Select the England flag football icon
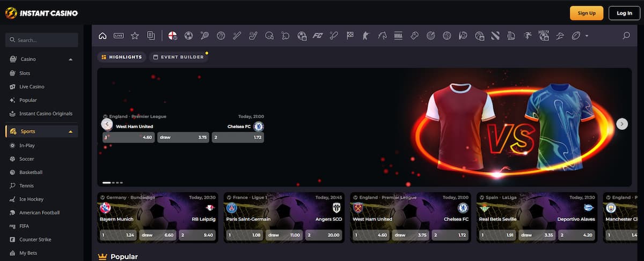 tap(172, 36)
